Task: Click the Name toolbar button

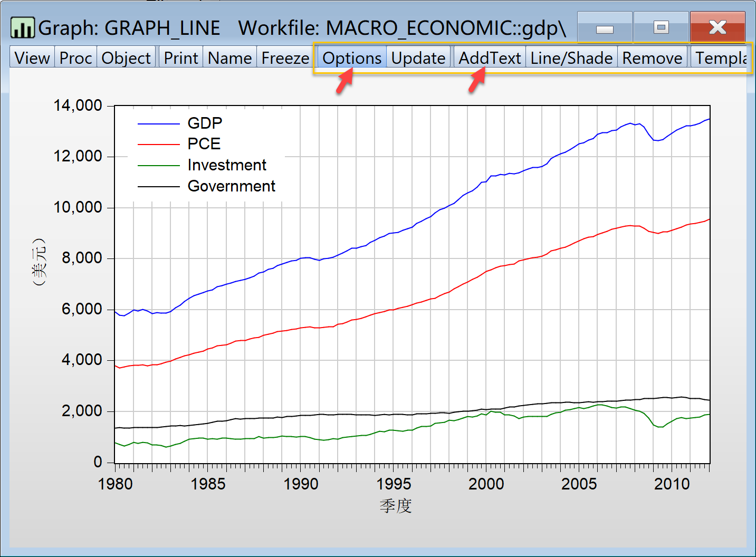Action: tap(229, 57)
